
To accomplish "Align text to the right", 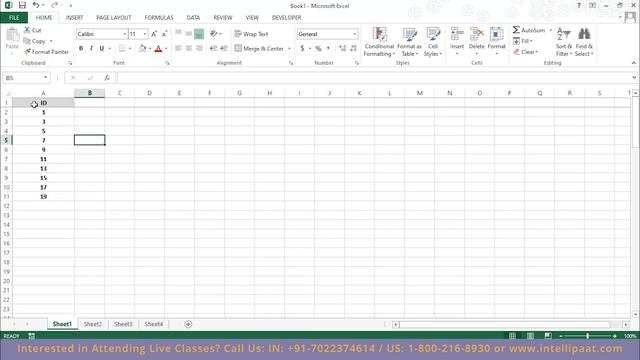I will pyautogui.click(x=199, y=49).
